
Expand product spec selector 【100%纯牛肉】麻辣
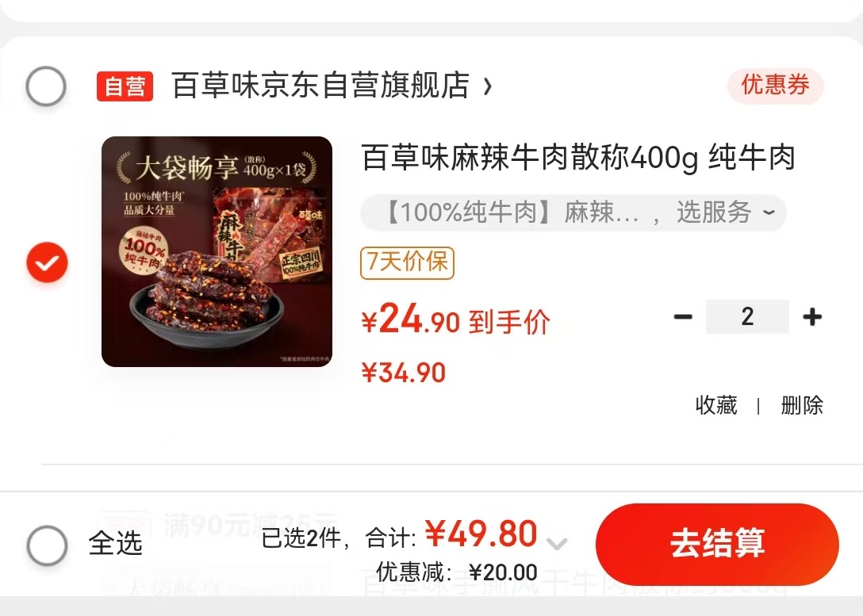[573, 212]
